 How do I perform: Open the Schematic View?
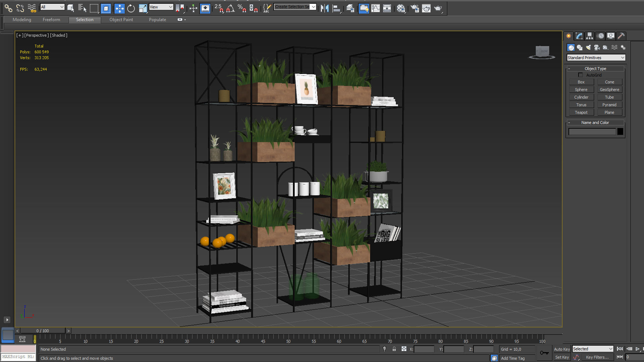387,8
